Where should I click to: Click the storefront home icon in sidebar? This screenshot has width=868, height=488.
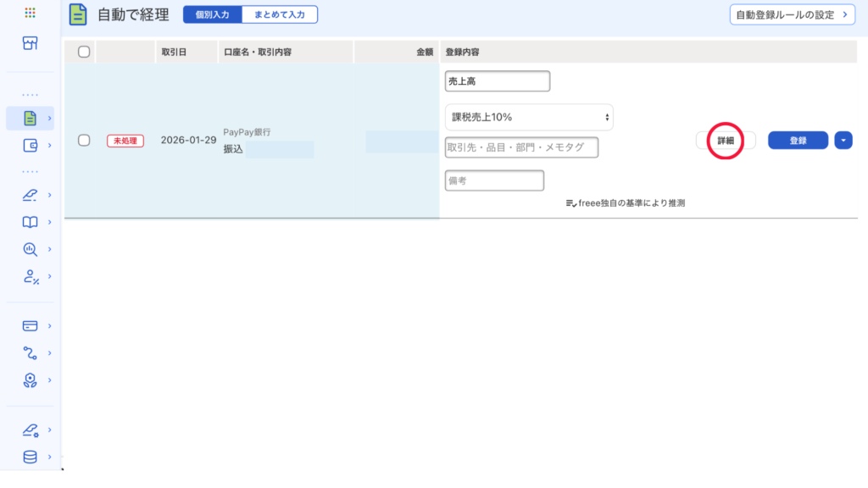pyautogui.click(x=31, y=43)
